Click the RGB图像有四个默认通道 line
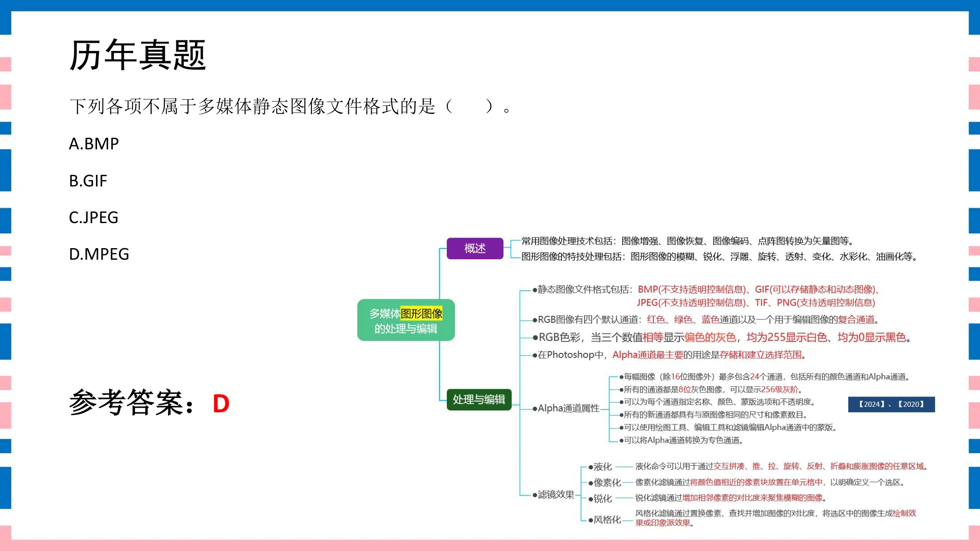Screen dimensions: 980x551 pos(706,320)
